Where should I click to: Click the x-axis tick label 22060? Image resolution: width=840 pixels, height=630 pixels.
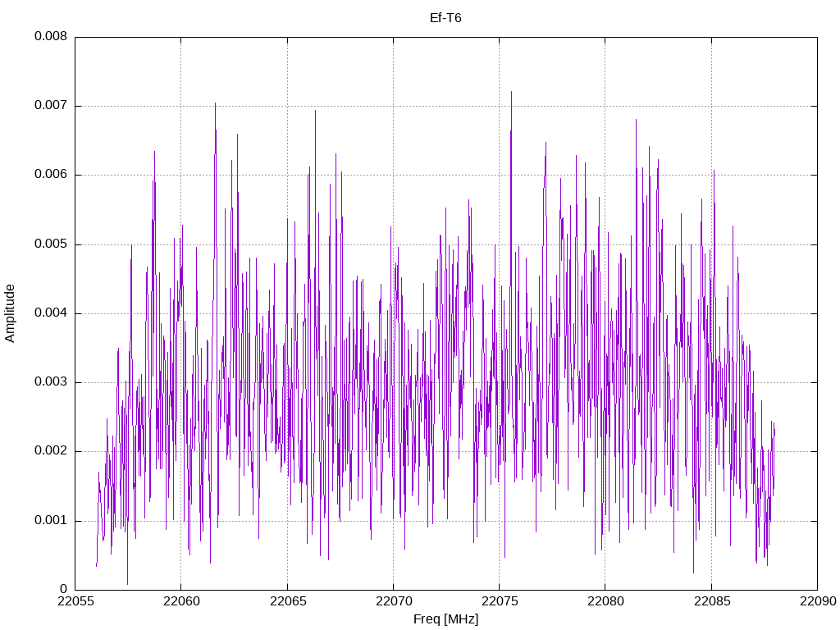(181, 601)
